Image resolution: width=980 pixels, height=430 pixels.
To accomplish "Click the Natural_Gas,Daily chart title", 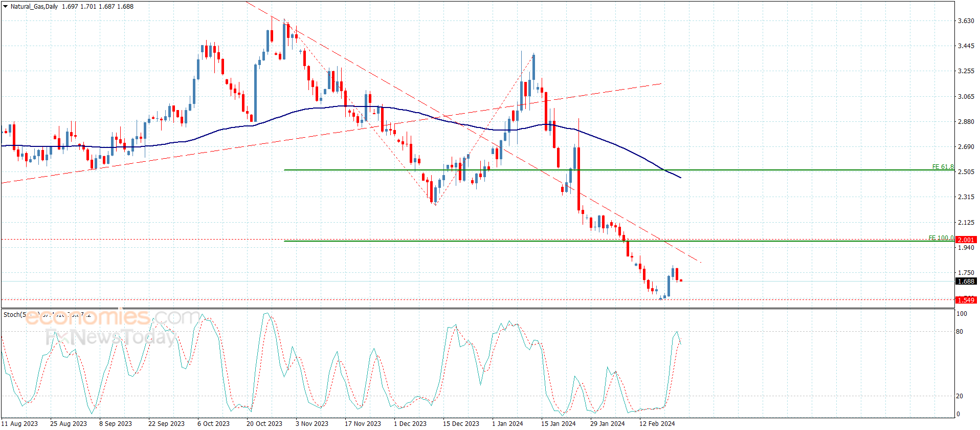I will [34, 7].
